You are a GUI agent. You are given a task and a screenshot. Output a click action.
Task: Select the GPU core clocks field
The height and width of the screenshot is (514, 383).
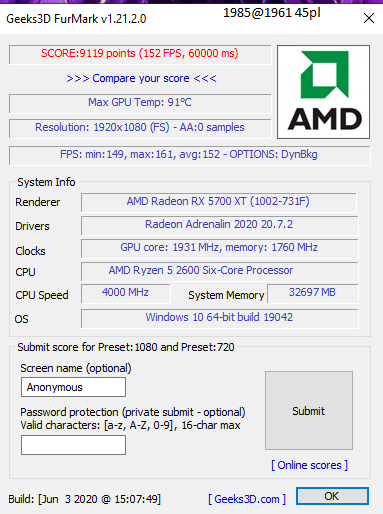click(220, 248)
